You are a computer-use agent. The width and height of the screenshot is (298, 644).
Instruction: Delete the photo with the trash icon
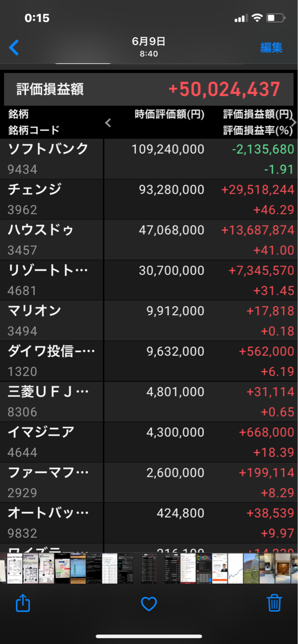(x=274, y=602)
